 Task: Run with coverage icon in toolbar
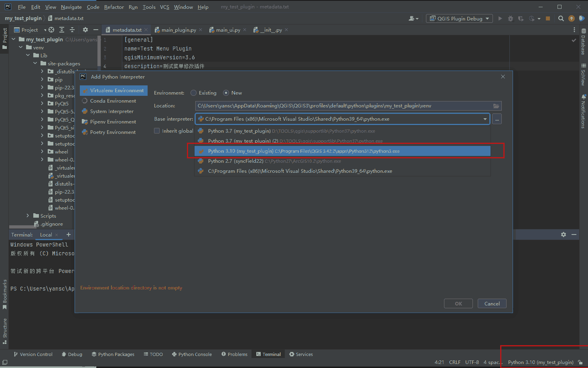coord(521,18)
